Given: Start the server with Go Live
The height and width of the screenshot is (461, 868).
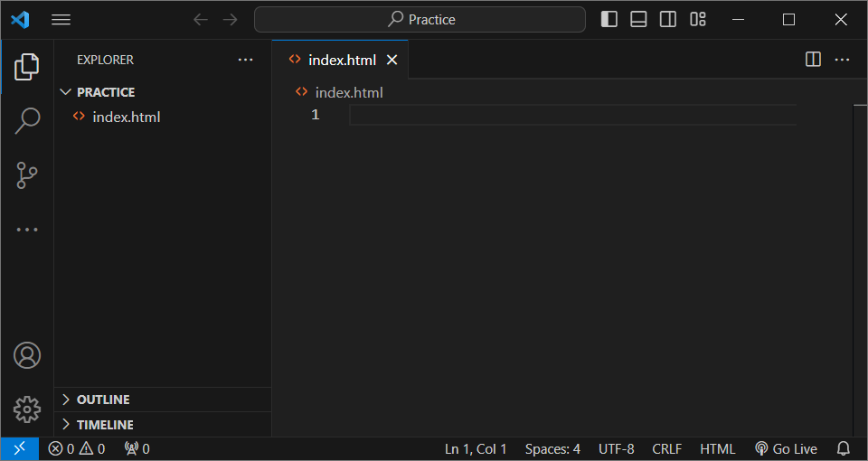Looking at the screenshot, I should 786,449.
